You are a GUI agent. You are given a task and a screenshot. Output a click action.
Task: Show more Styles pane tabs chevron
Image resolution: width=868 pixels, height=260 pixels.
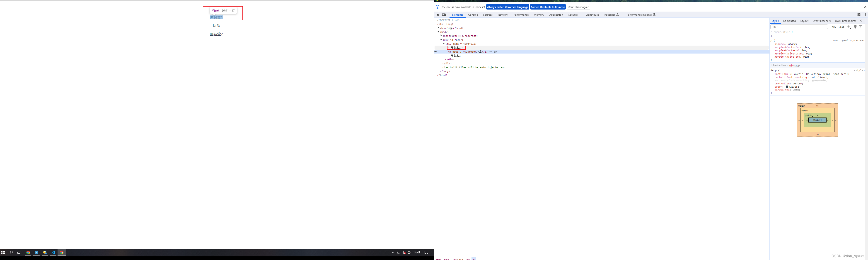(x=861, y=21)
